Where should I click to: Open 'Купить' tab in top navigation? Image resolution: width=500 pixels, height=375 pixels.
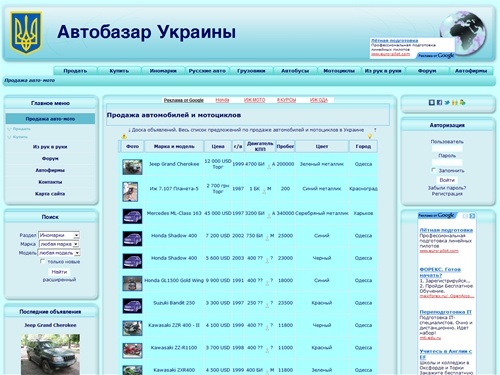[x=119, y=71]
